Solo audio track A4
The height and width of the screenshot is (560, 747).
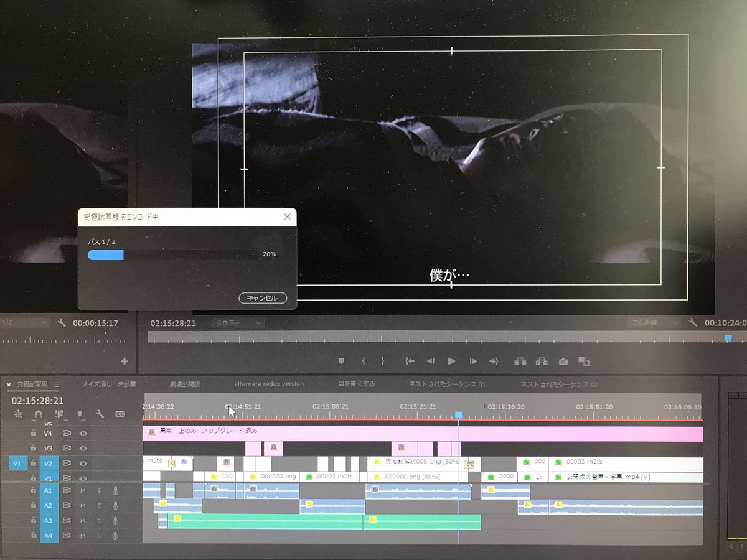pyautogui.click(x=98, y=535)
